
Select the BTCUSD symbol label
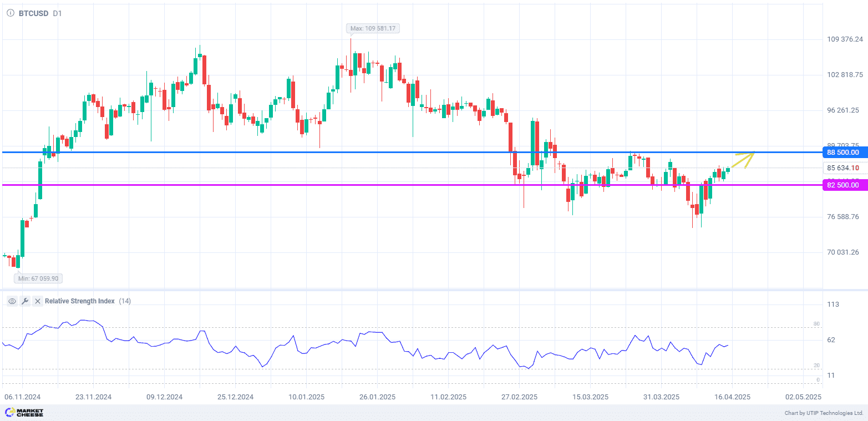click(x=33, y=13)
